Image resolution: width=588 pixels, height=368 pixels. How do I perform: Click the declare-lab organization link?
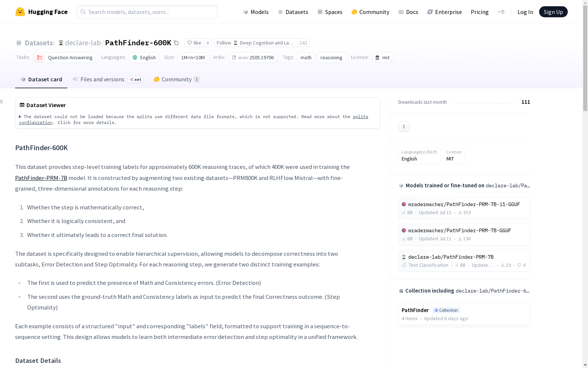point(83,43)
